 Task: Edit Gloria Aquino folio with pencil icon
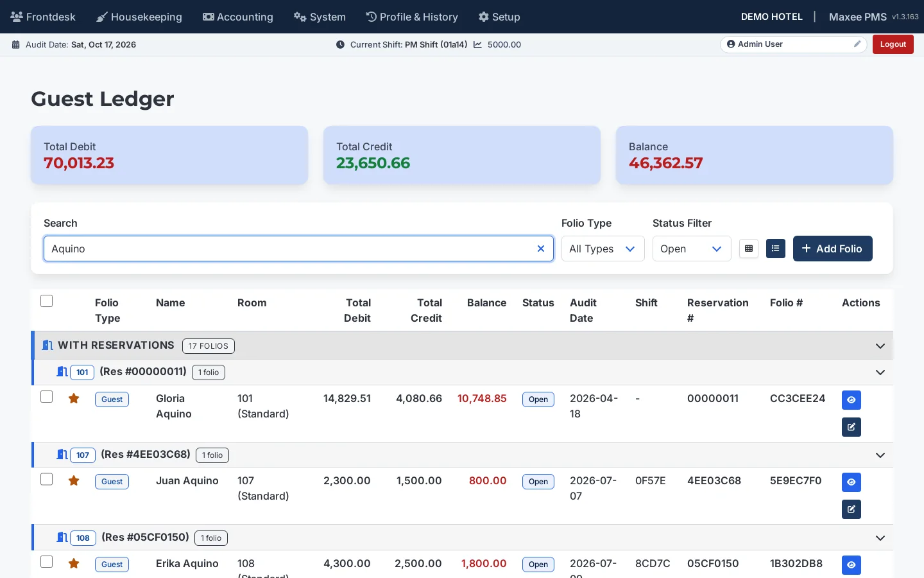[851, 427]
